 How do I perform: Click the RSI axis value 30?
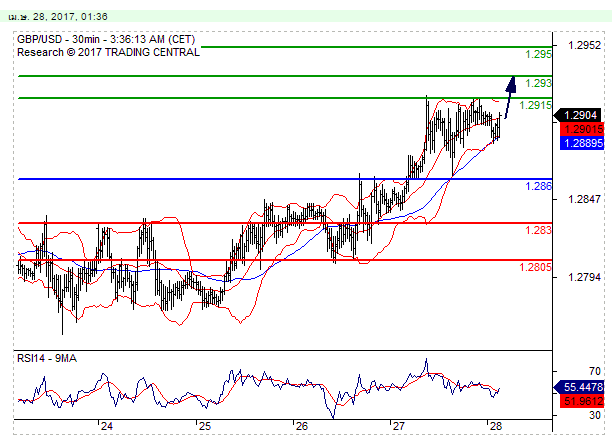point(595,415)
